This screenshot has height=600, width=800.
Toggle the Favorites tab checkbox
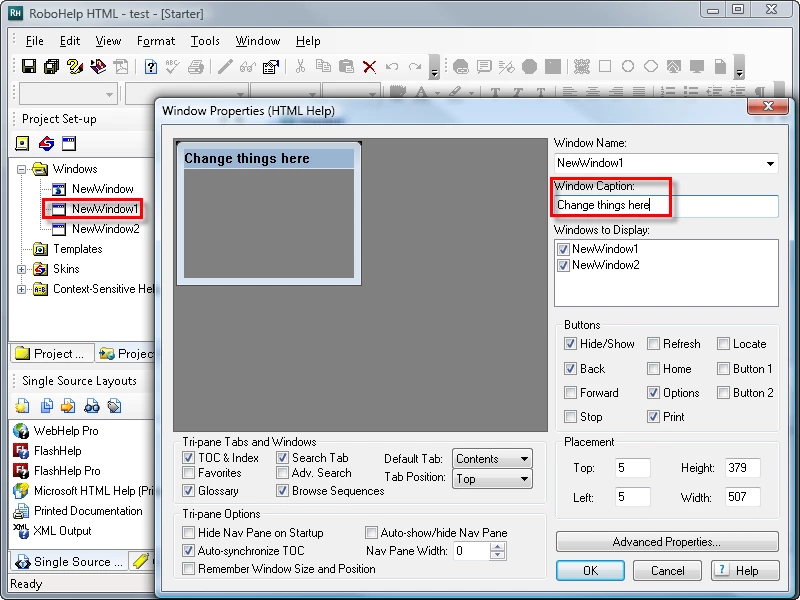point(188,472)
